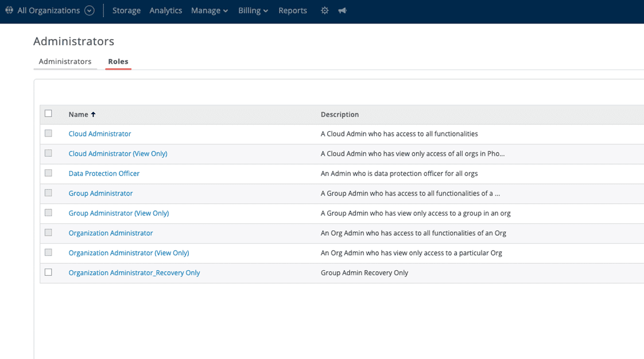The height and width of the screenshot is (359, 644).
Task: Open the Analytics menu item
Action: tap(165, 10)
